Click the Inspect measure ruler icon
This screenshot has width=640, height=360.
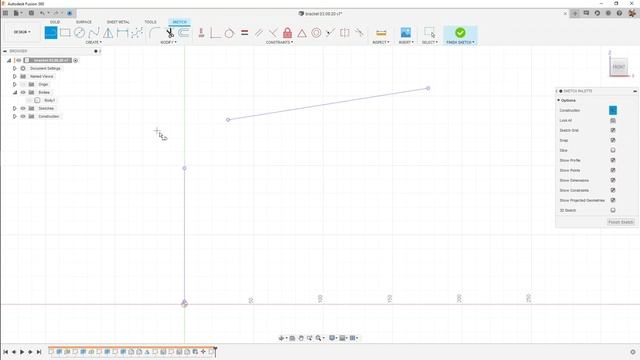click(381, 33)
